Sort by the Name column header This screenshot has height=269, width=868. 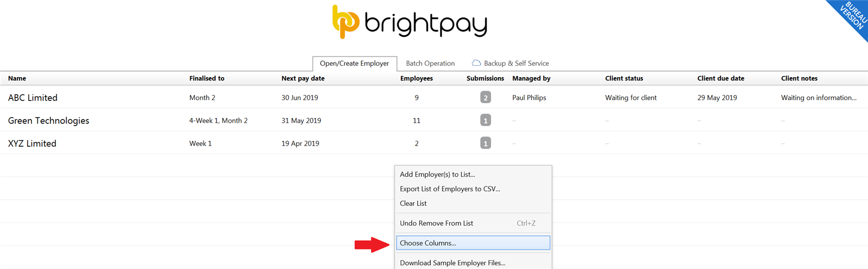(x=17, y=78)
